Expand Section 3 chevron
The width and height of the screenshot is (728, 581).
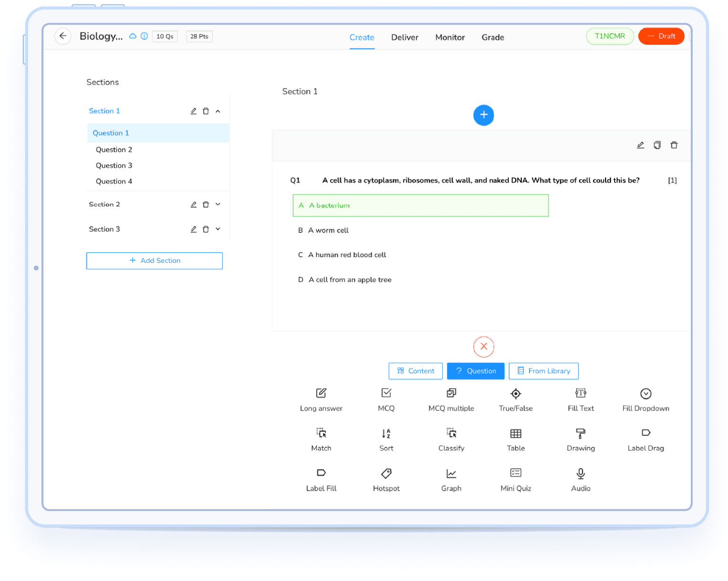[x=218, y=229]
